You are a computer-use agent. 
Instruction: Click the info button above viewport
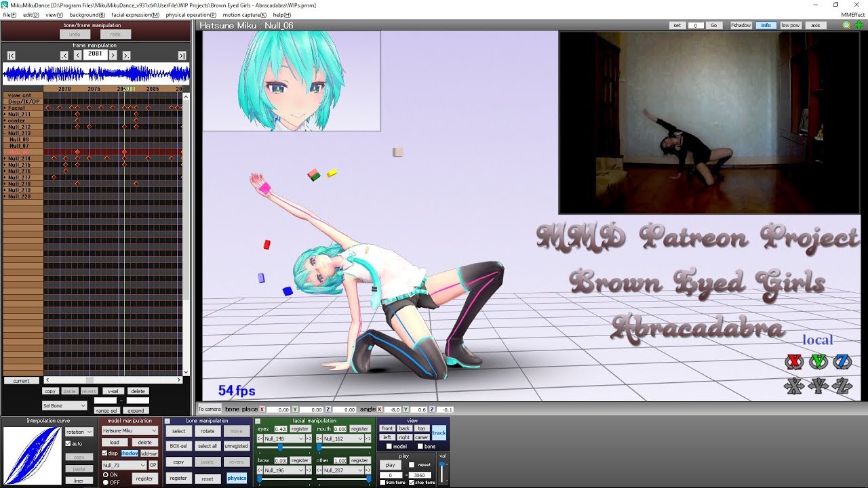(766, 25)
